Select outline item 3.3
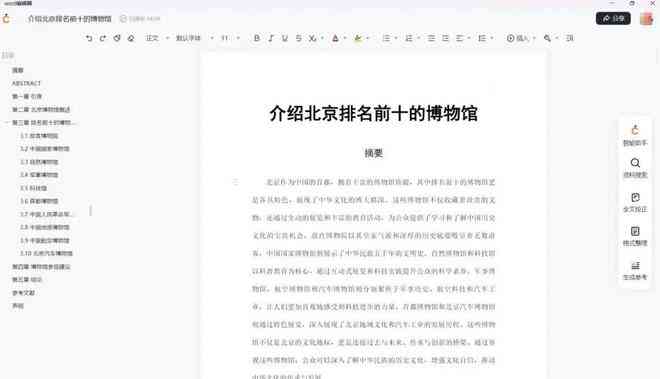 tap(39, 162)
